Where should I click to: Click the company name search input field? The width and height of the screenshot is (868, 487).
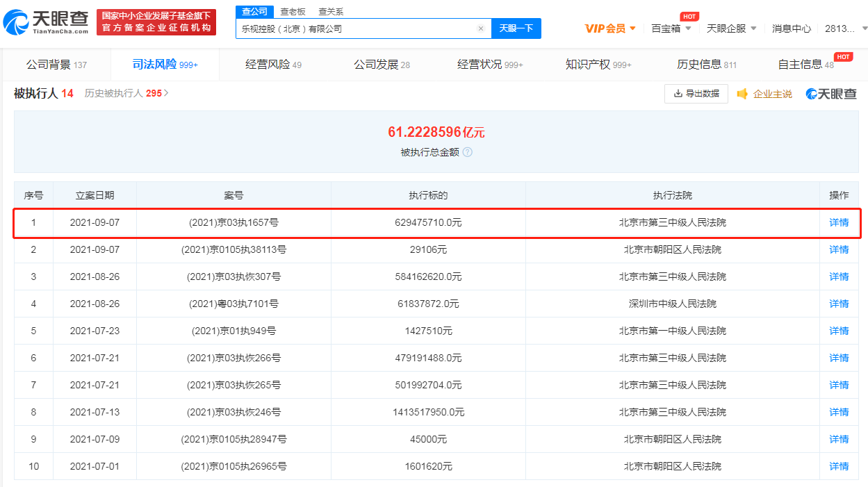click(354, 28)
